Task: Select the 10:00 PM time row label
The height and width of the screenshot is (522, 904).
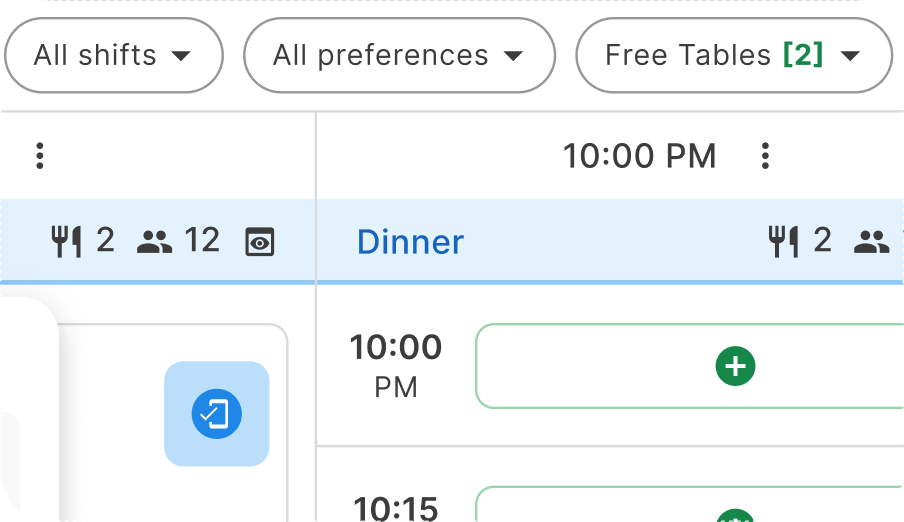Action: pyautogui.click(x=396, y=366)
